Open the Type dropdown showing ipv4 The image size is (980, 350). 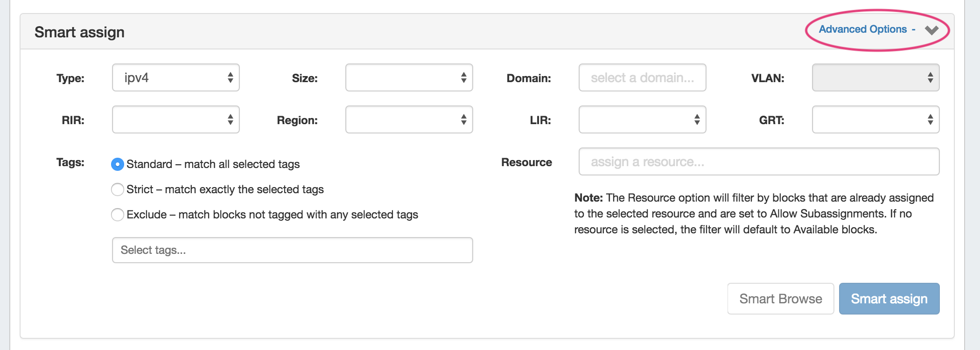[175, 77]
